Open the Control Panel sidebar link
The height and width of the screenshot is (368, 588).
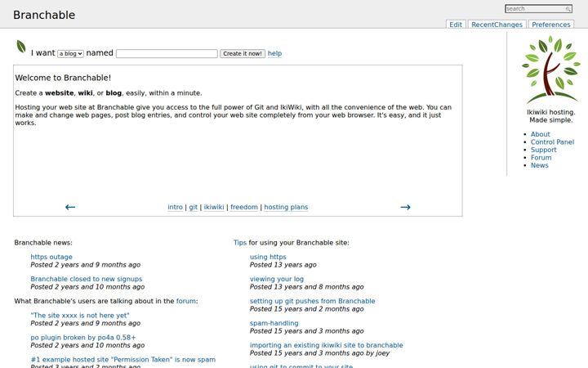(x=552, y=142)
